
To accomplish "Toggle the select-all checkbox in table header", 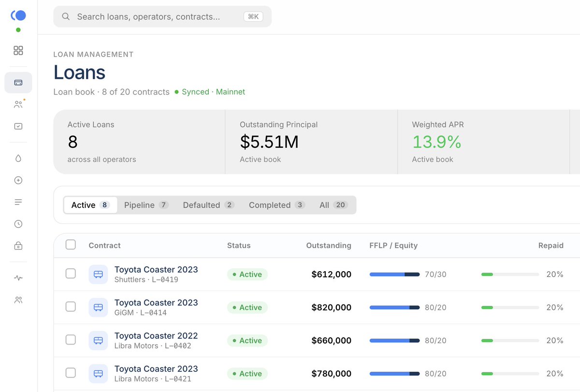I will pos(71,245).
